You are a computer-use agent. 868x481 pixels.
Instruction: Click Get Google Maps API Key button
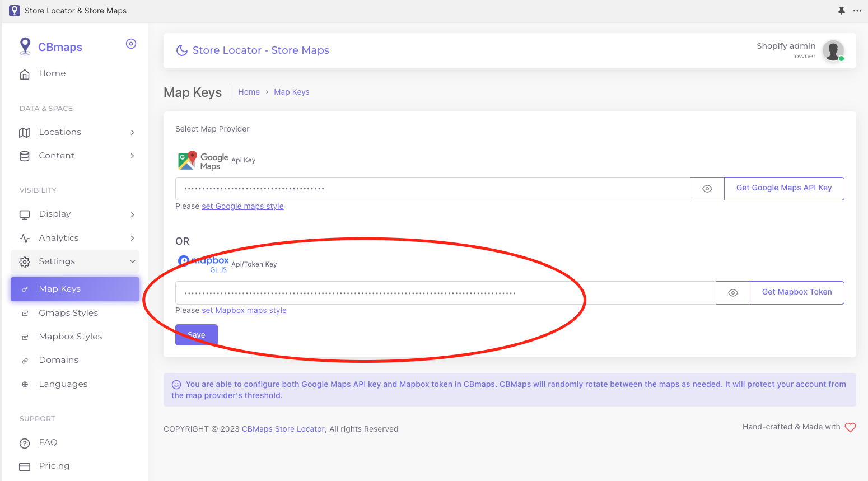[x=784, y=189]
